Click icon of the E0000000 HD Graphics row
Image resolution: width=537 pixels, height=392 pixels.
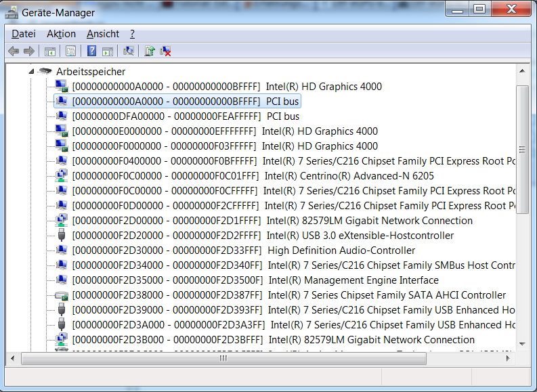coord(62,131)
